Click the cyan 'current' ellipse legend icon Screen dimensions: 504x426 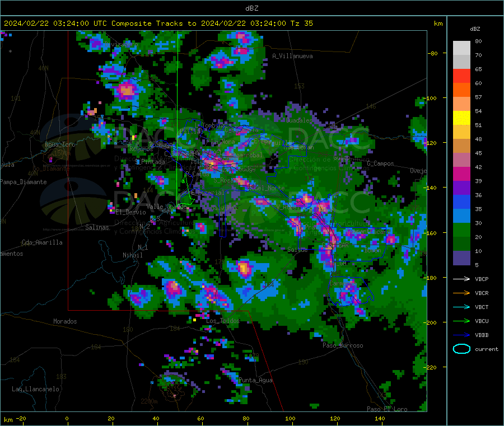coord(461,349)
